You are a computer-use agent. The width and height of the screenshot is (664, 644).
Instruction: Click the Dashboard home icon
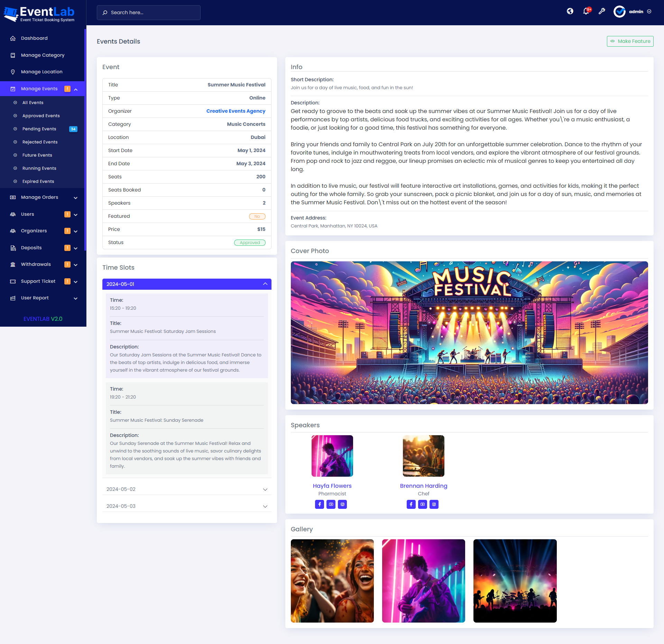coord(13,38)
